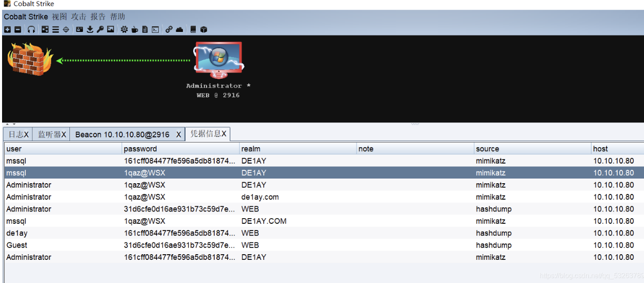The width and height of the screenshot is (644, 283).
Task: Click the cube about icon
Action: coord(204,30)
